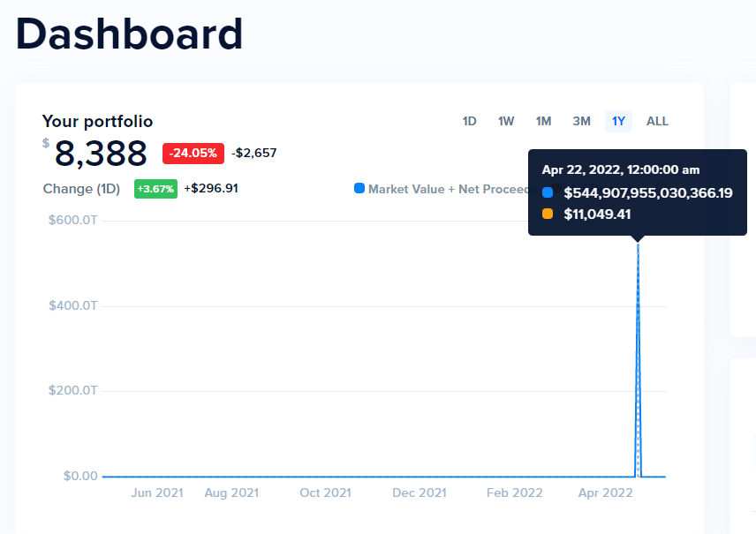Switch chart range to 1D
The height and width of the screenshot is (534, 756).
tap(469, 122)
